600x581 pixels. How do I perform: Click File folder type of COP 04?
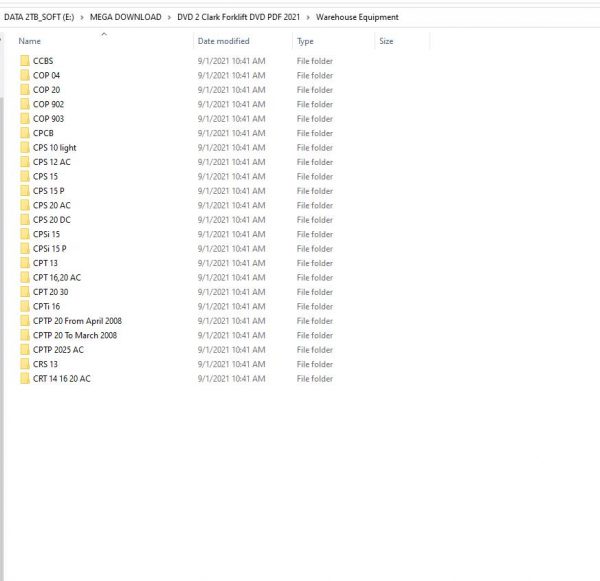coord(315,75)
